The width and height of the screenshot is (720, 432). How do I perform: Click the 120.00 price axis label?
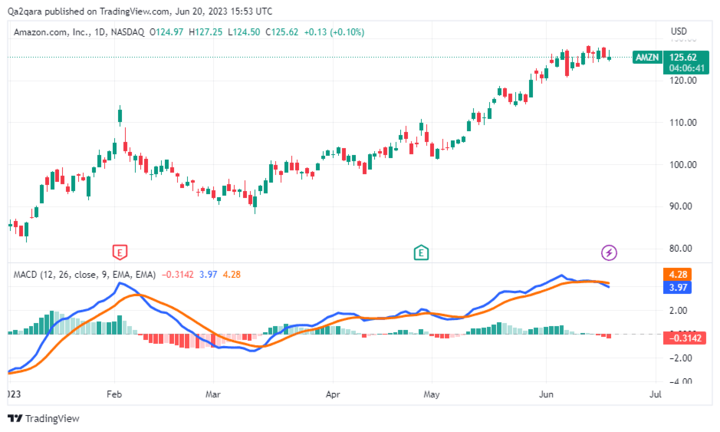coord(683,80)
